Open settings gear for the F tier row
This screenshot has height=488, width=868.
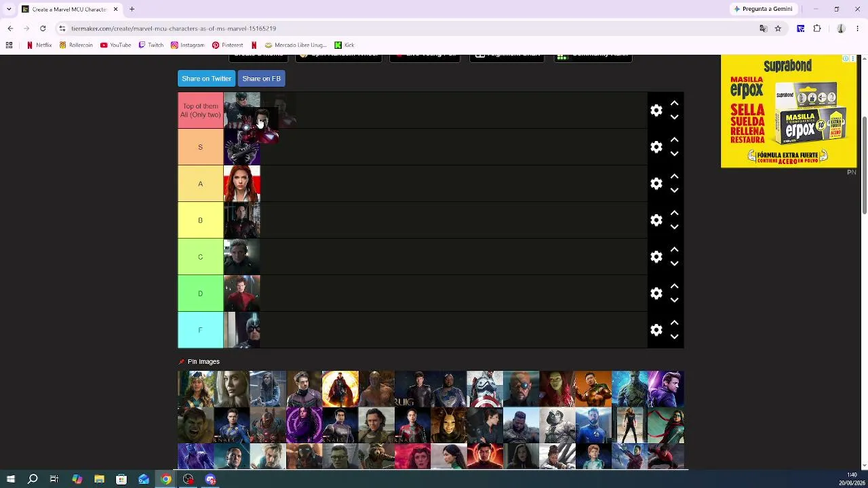click(x=656, y=330)
